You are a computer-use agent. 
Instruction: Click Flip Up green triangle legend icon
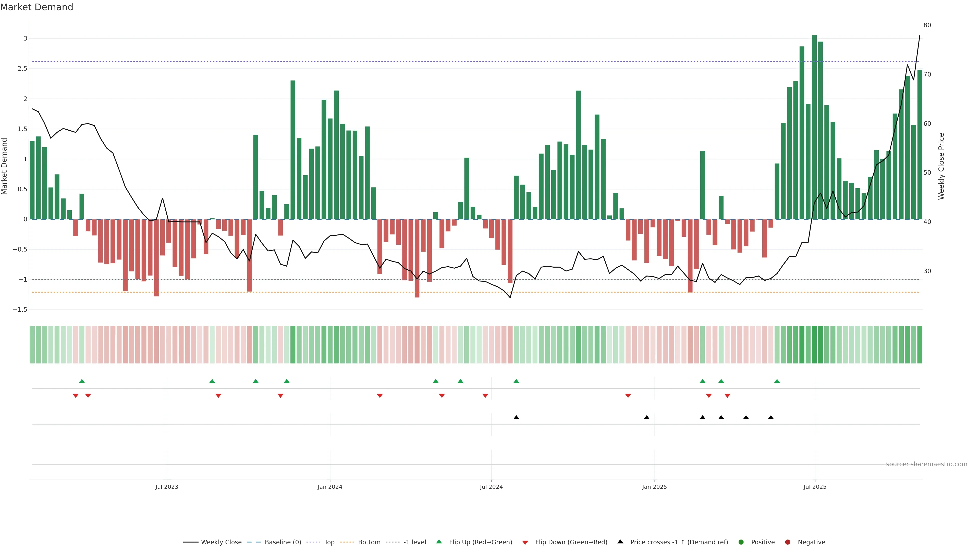(439, 542)
